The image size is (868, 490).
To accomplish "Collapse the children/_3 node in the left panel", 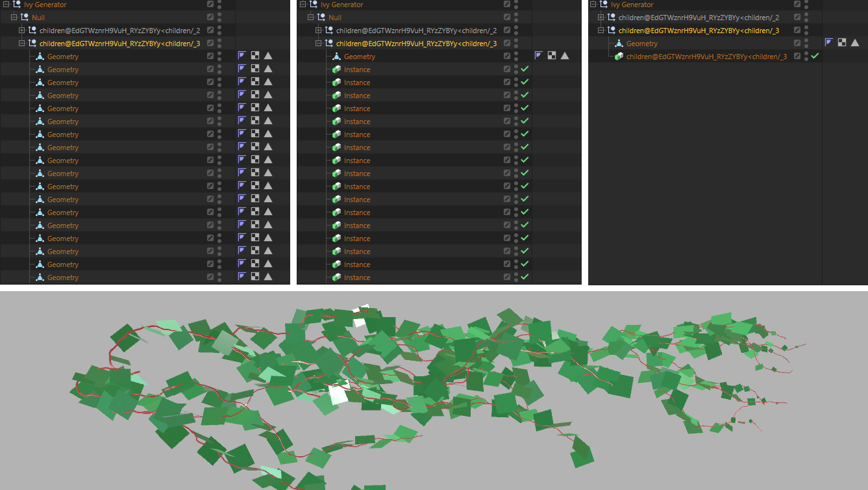I will click(x=21, y=44).
